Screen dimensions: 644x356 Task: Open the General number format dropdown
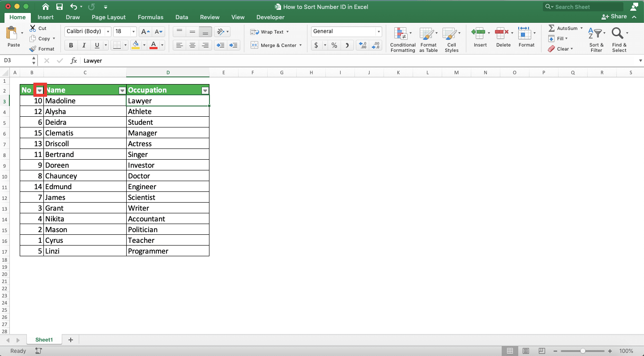point(379,32)
